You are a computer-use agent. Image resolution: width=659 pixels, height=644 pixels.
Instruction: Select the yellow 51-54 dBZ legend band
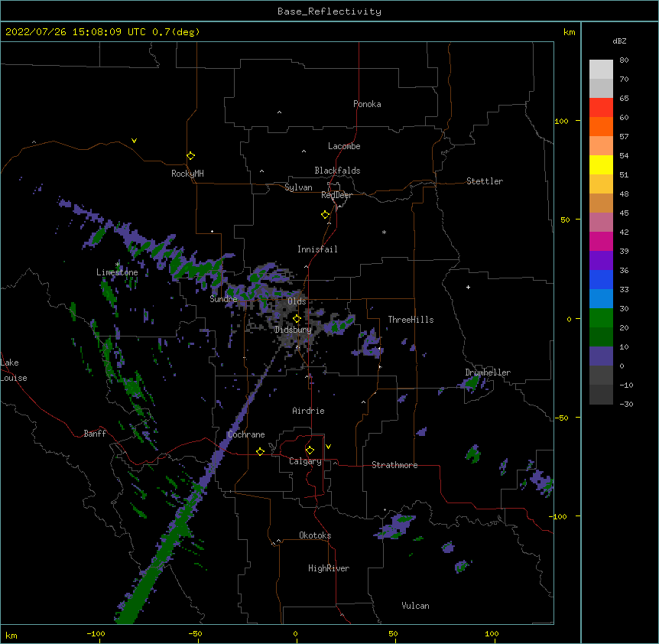coord(601,164)
